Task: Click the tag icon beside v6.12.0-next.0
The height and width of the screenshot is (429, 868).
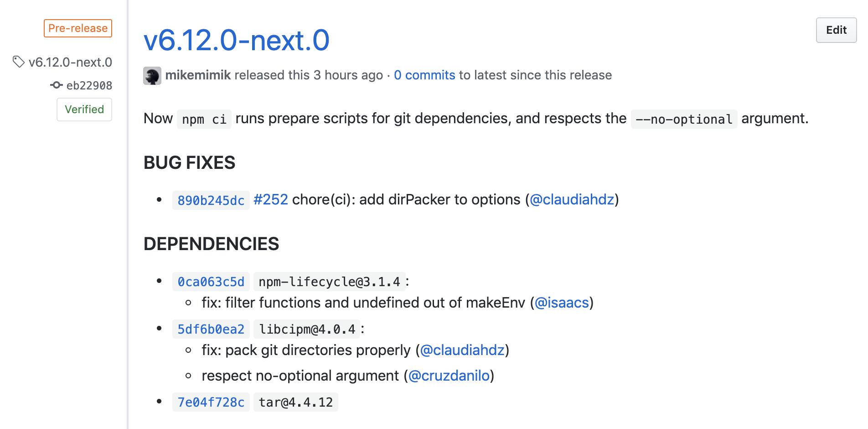Action: pos(19,62)
